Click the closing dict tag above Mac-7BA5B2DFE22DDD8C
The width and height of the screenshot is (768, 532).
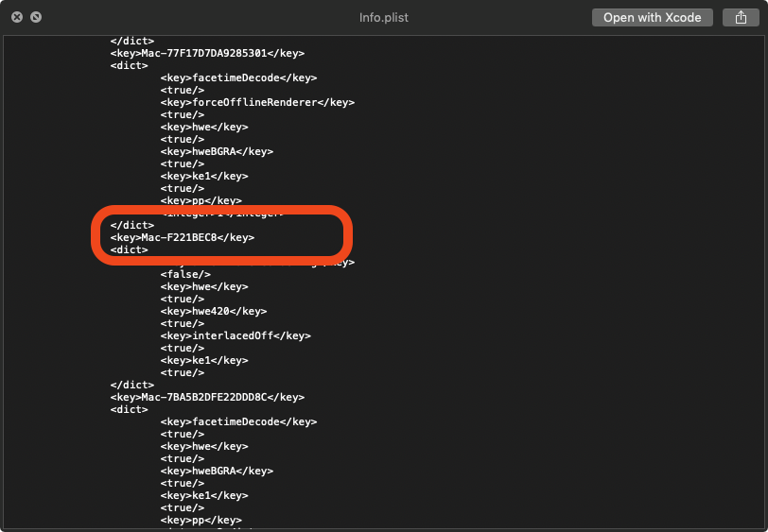tap(131, 385)
